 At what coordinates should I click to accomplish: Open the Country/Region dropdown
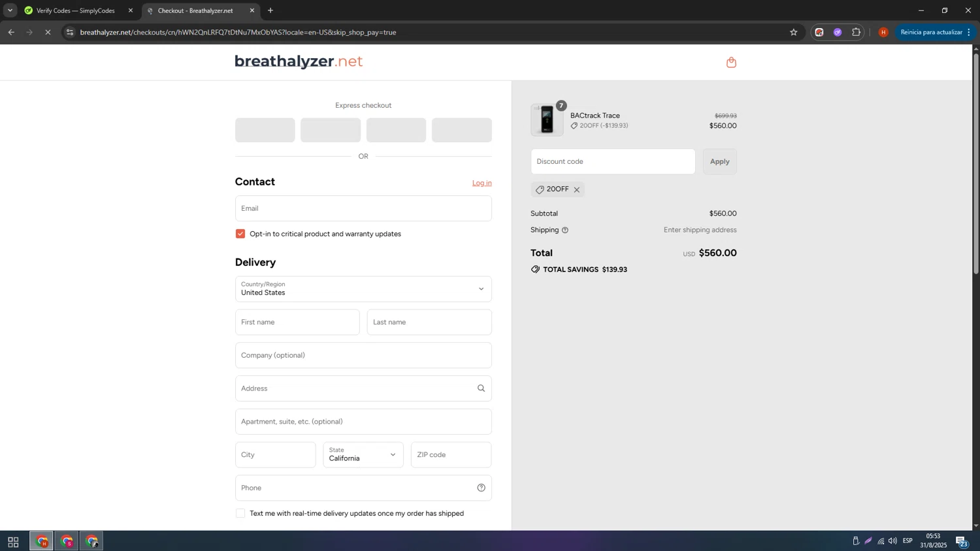click(363, 289)
